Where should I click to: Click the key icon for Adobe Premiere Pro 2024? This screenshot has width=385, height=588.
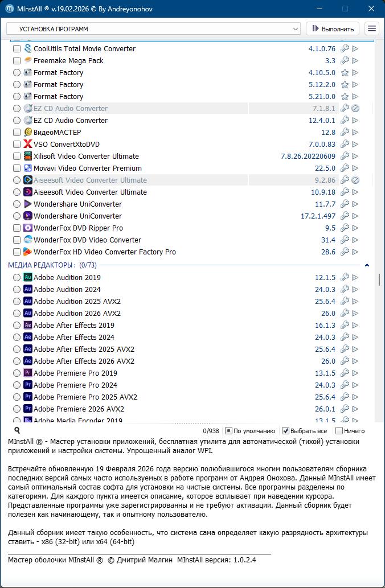tap(345, 385)
